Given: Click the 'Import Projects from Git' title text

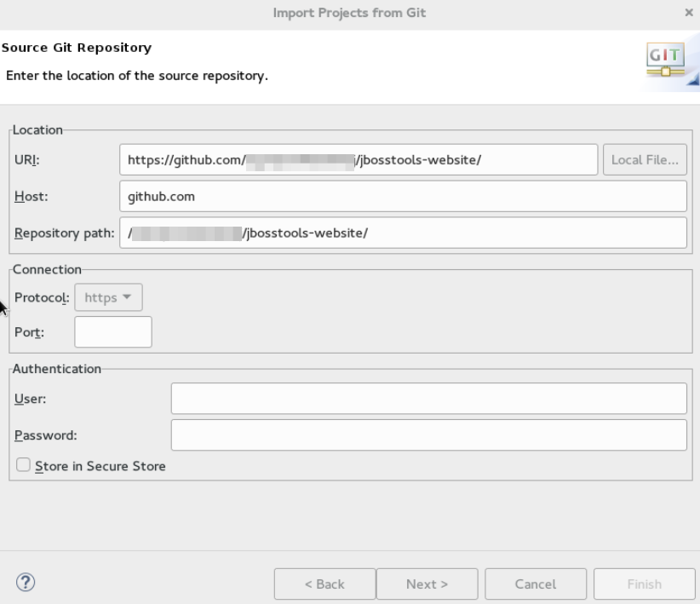Looking at the screenshot, I should tap(349, 13).
